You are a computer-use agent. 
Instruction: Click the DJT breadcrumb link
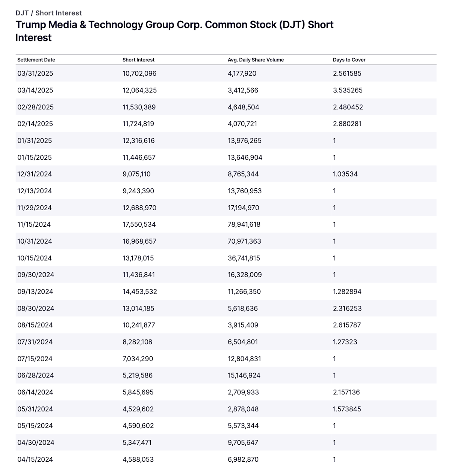pyautogui.click(x=22, y=13)
